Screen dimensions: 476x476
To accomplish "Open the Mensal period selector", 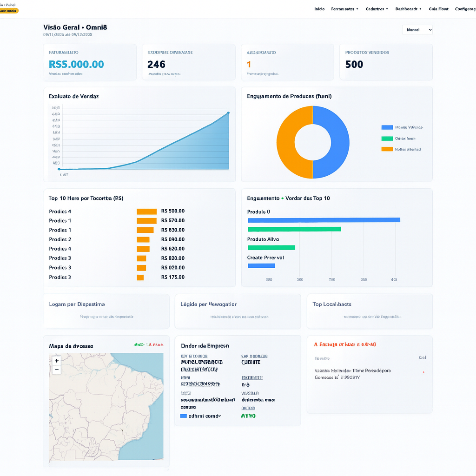I will click(417, 29).
